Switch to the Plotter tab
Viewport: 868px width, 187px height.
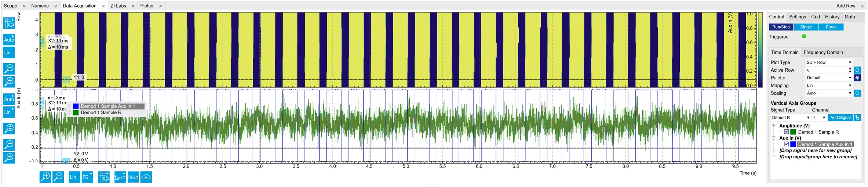147,6
